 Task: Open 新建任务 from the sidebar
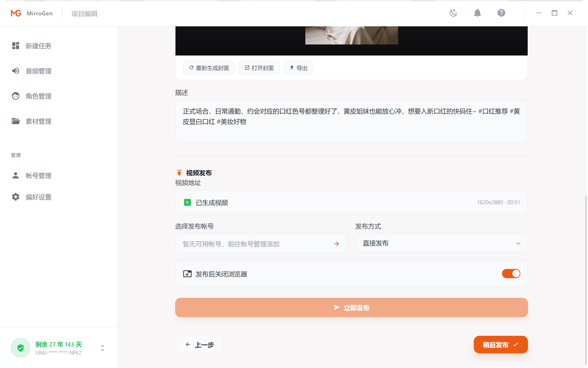38,46
